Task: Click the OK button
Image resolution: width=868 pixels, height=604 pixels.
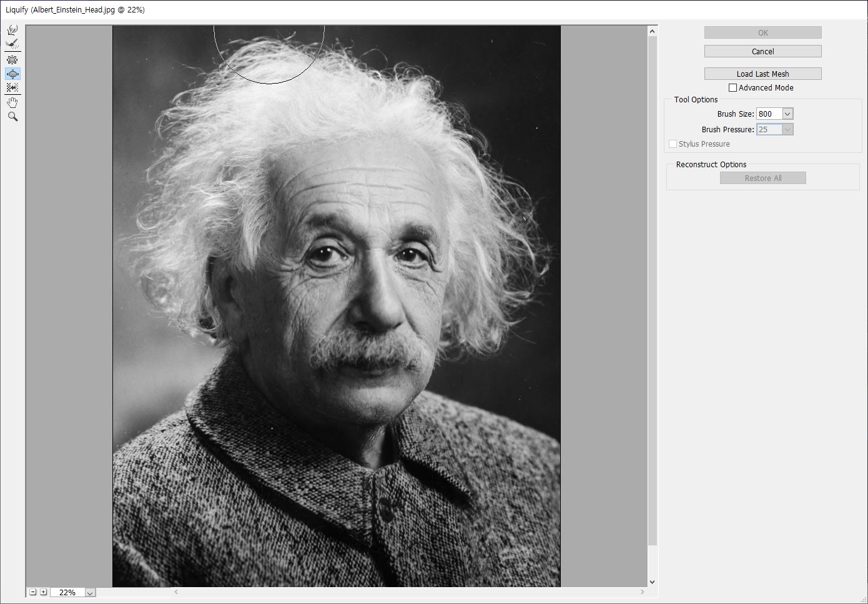Action: tap(763, 32)
